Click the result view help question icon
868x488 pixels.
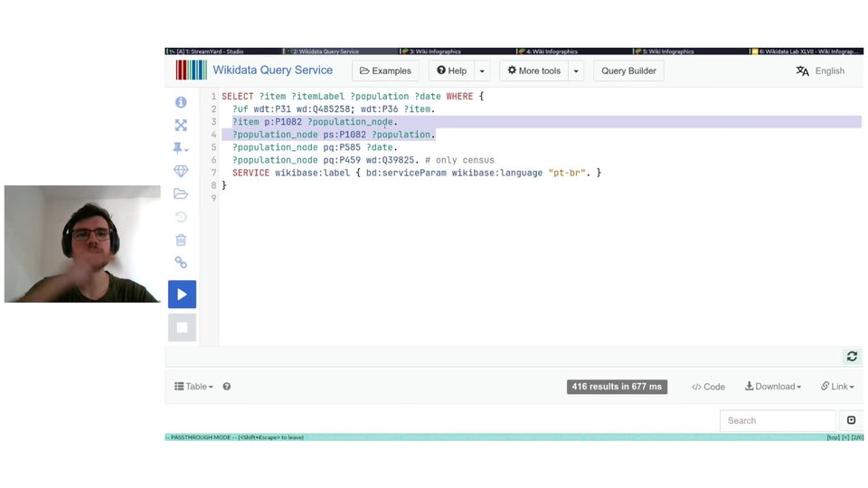pyautogui.click(x=227, y=387)
